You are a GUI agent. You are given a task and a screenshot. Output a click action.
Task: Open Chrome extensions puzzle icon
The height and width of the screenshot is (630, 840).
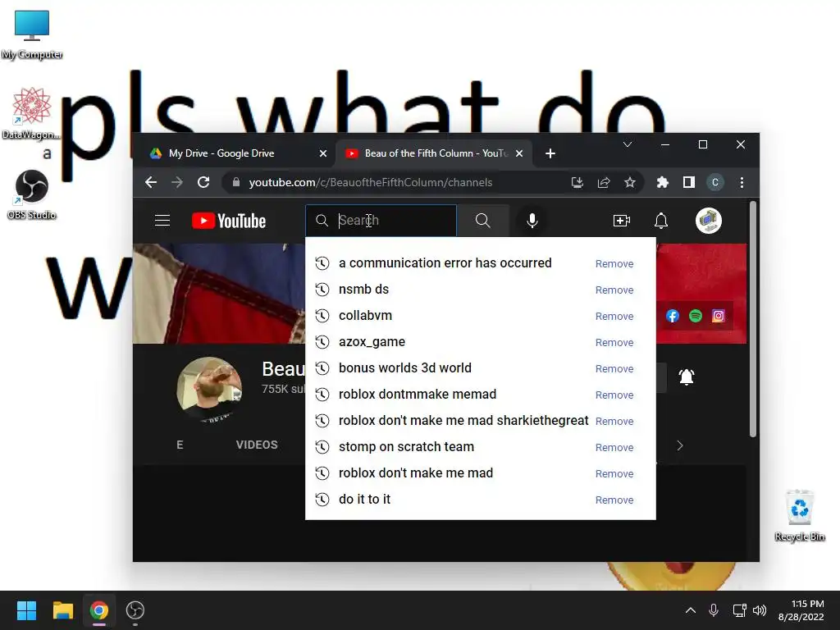[663, 182]
